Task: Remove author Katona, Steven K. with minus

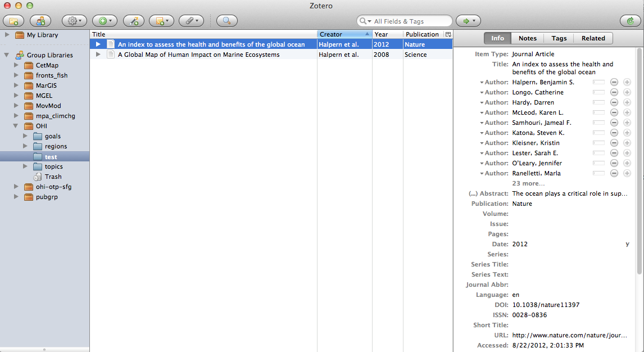Action: pos(614,133)
